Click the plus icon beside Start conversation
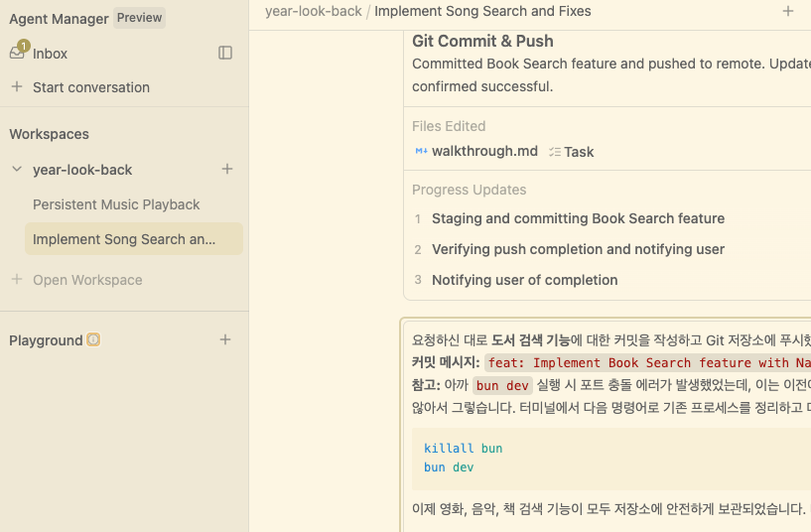The width and height of the screenshot is (811, 532). 17,87
